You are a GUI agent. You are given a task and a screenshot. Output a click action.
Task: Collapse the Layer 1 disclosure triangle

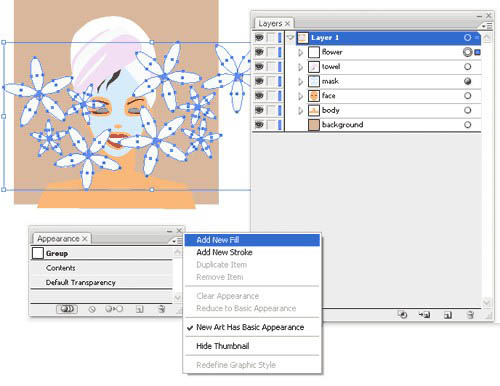tap(290, 38)
